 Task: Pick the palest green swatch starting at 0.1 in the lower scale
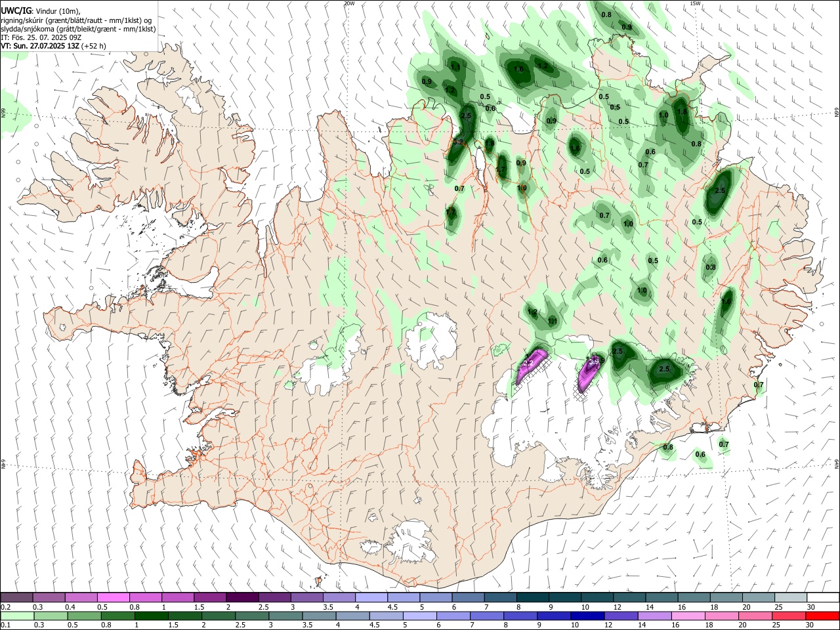pos(17,616)
